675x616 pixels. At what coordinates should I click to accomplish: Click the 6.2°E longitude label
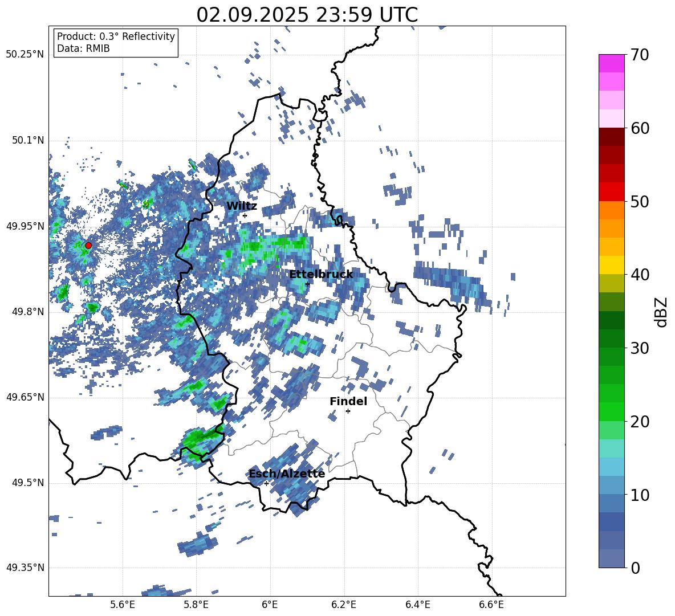click(344, 605)
